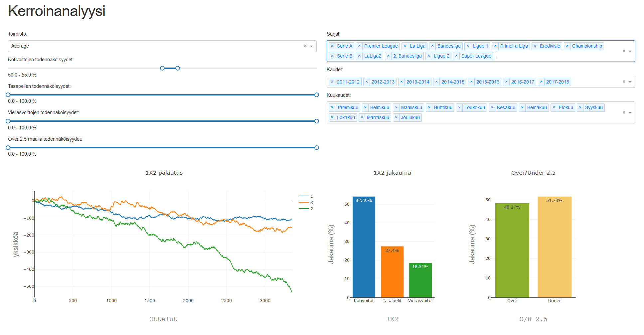
Task: Remove Joulukuu month tag
Action: pyautogui.click(x=396, y=117)
